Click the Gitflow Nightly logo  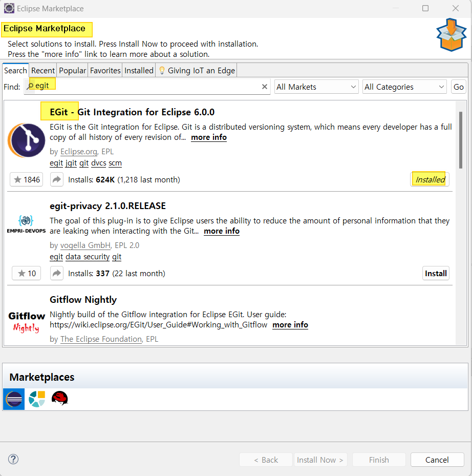click(27, 322)
